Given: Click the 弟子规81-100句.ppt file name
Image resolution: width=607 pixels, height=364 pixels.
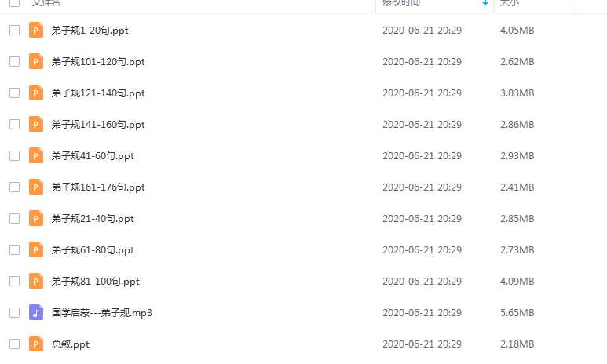Looking at the screenshot, I should coord(95,281).
